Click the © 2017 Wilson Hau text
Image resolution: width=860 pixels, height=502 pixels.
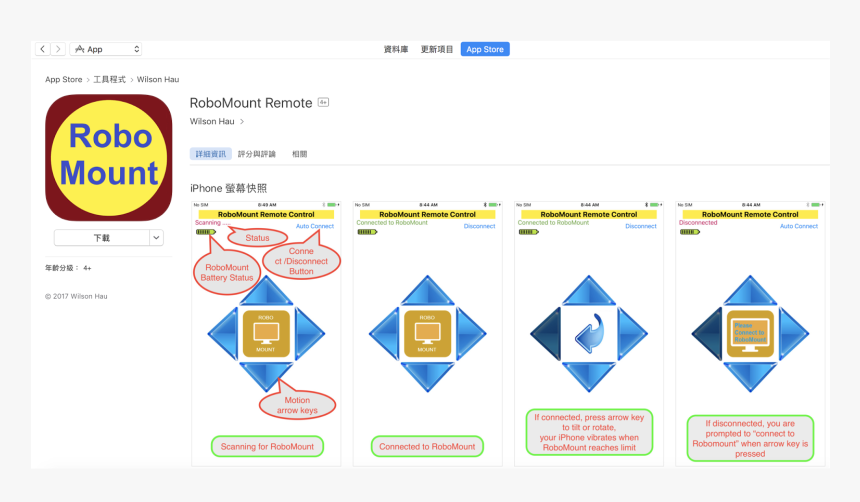click(x=76, y=296)
